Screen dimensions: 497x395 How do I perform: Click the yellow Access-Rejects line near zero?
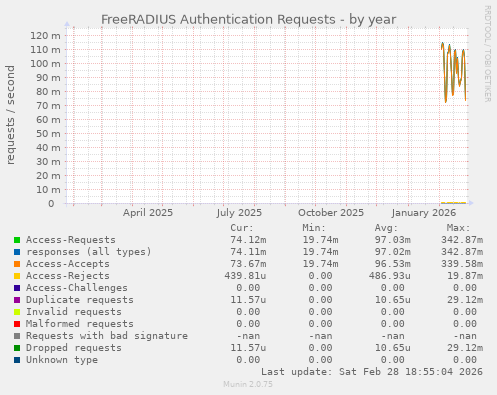click(x=453, y=203)
